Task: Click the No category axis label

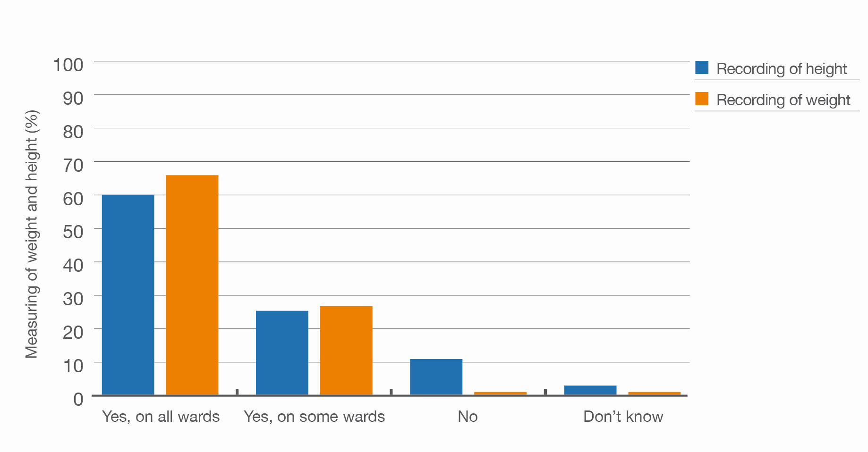Action: point(468,417)
